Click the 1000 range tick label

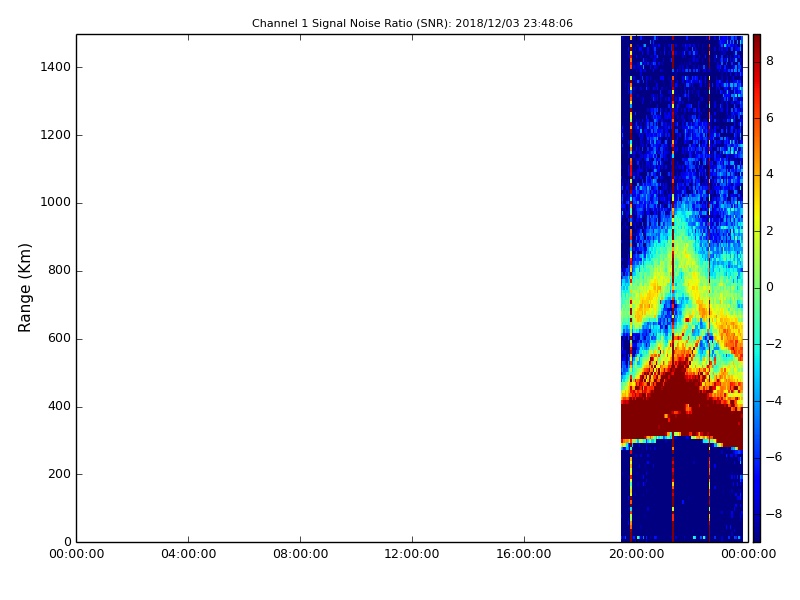click(x=56, y=203)
